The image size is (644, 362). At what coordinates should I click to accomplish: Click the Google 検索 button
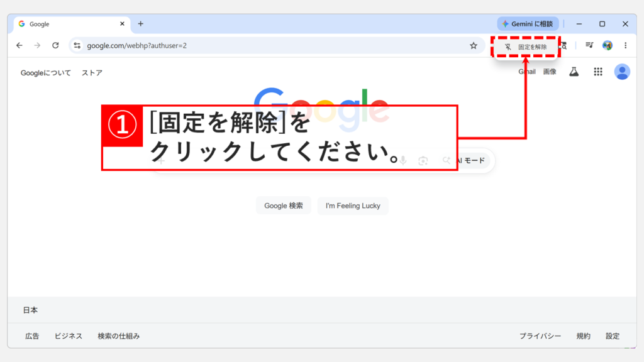coord(284,206)
